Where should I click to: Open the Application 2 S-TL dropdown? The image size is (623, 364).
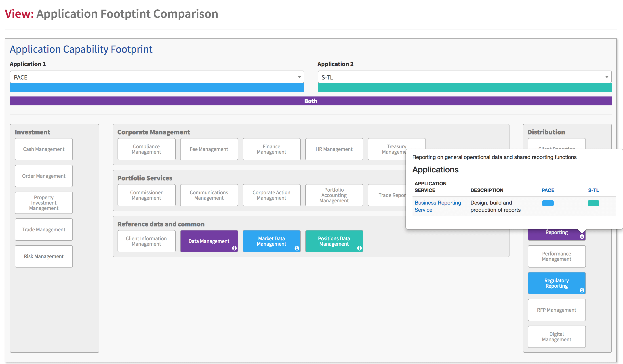(465, 77)
